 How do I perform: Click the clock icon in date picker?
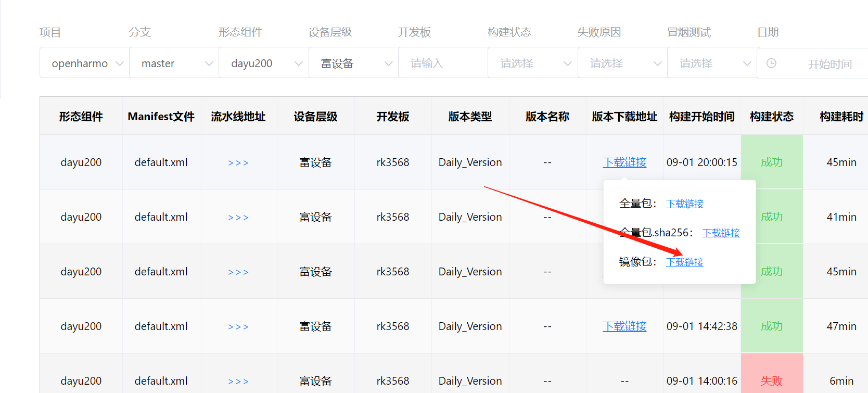click(771, 63)
